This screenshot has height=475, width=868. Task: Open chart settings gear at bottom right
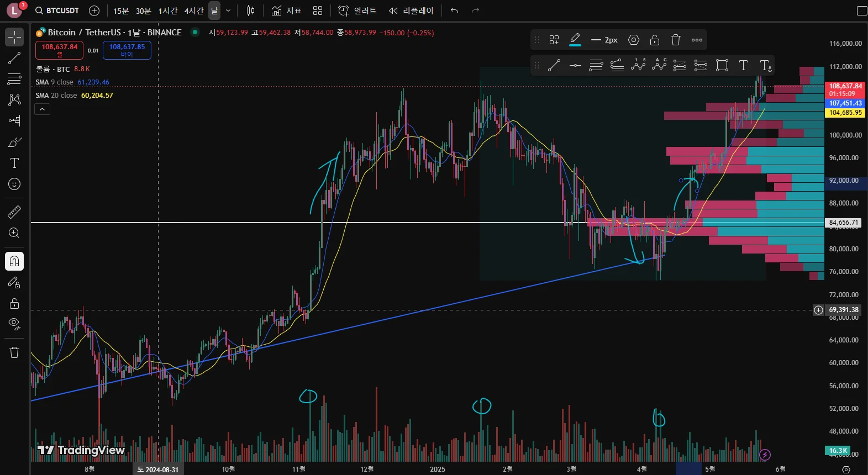pos(846,469)
